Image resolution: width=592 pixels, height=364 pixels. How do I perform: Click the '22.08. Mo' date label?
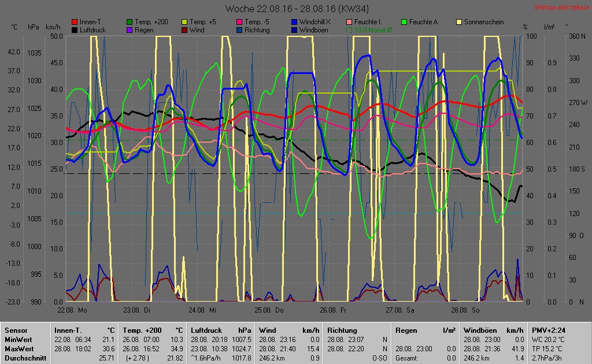[72, 310]
